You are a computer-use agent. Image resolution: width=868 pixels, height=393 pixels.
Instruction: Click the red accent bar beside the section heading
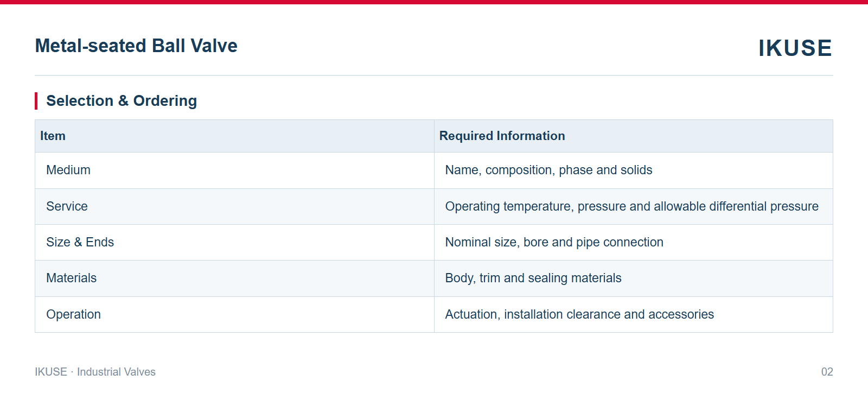[36, 101]
